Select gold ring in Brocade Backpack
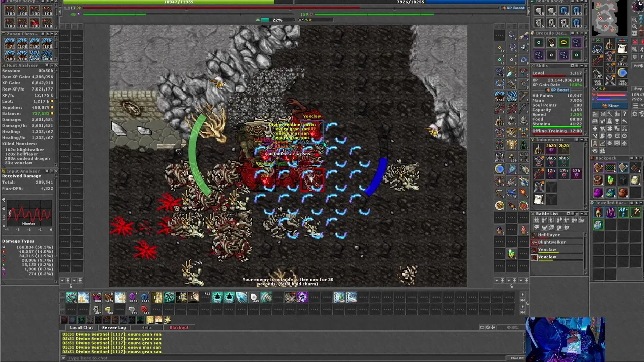Screen dimensions: 644x362 point(564,42)
